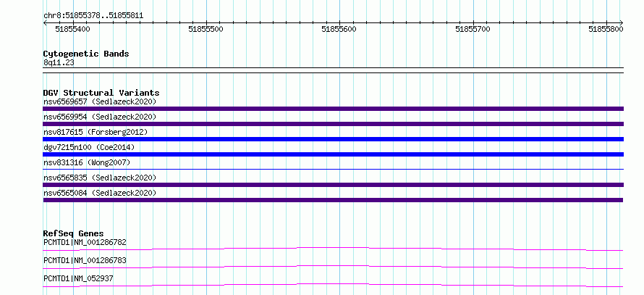Click ruler coordinate 51855800

pyautogui.click(x=606, y=29)
